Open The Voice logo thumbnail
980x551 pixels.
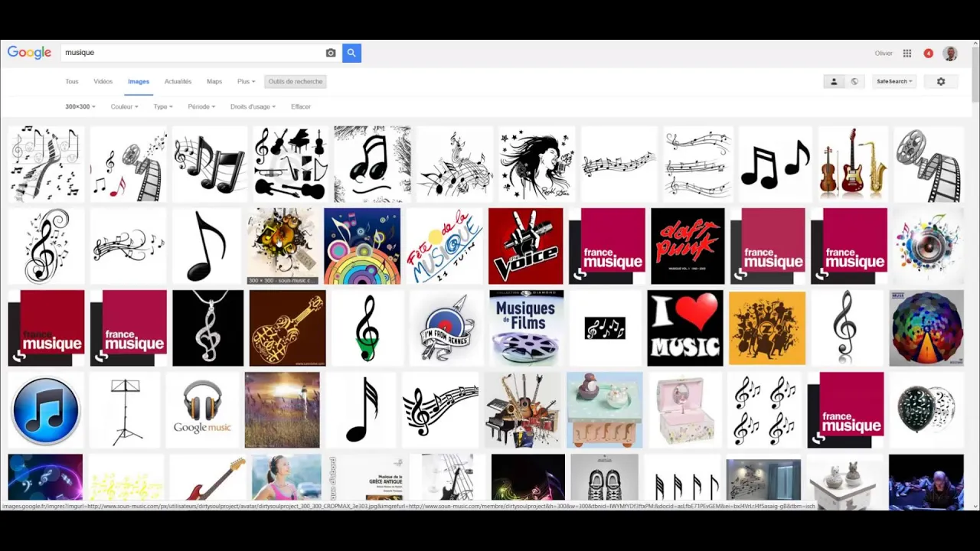tap(525, 246)
